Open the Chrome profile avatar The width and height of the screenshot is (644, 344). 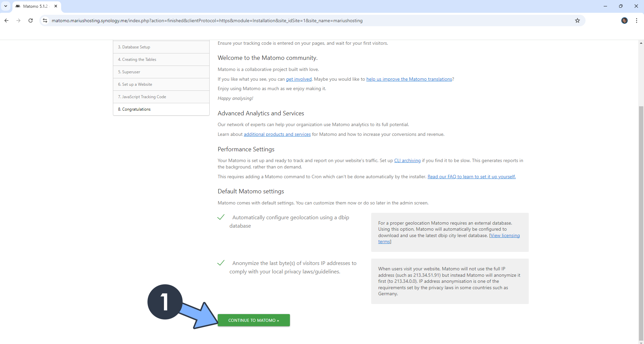click(624, 21)
